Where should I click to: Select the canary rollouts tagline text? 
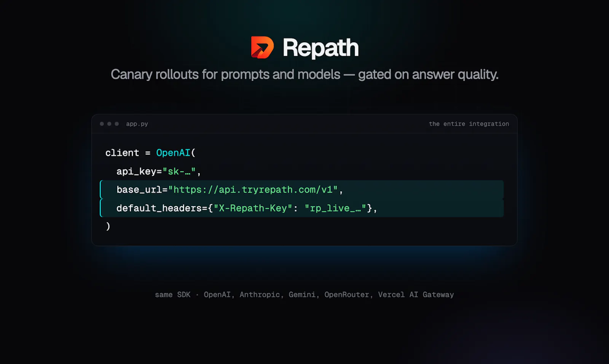tap(304, 75)
